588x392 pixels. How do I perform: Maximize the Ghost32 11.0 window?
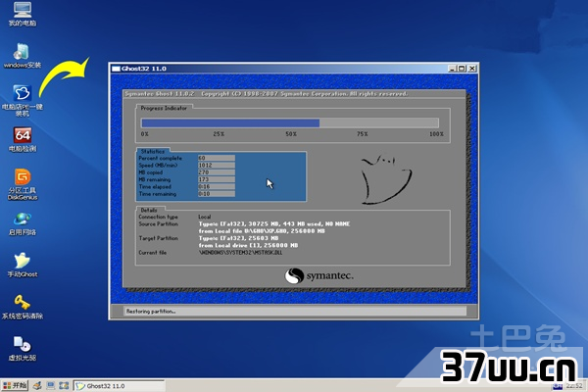[x=462, y=69]
